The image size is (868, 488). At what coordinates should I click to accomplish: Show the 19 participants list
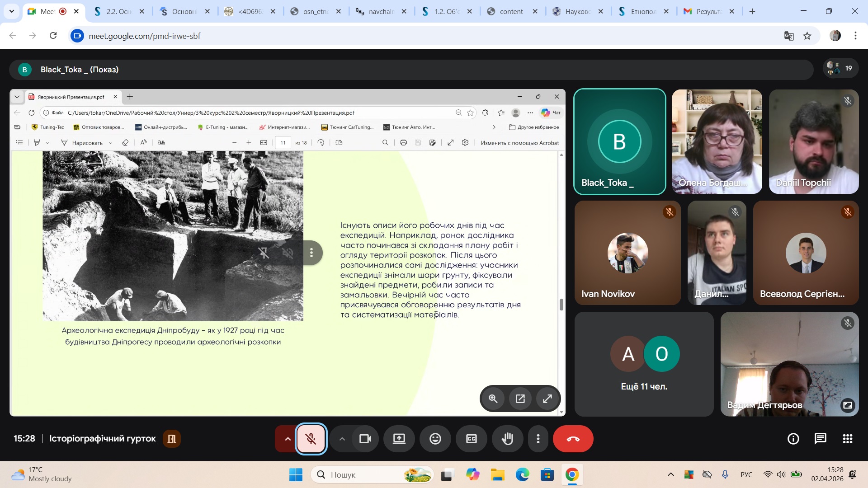point(840,69)
